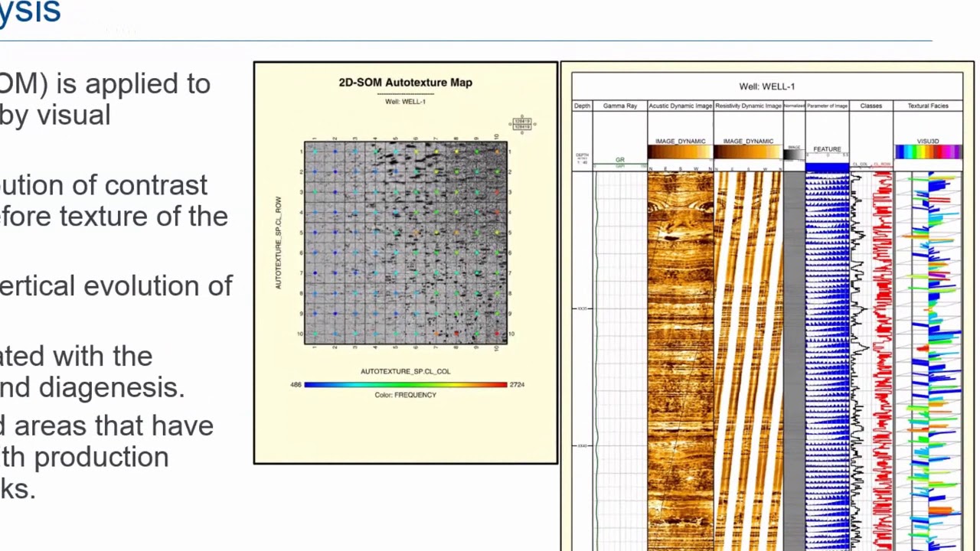
Task: Click the VISU3D track label
Action: (928, 142)
